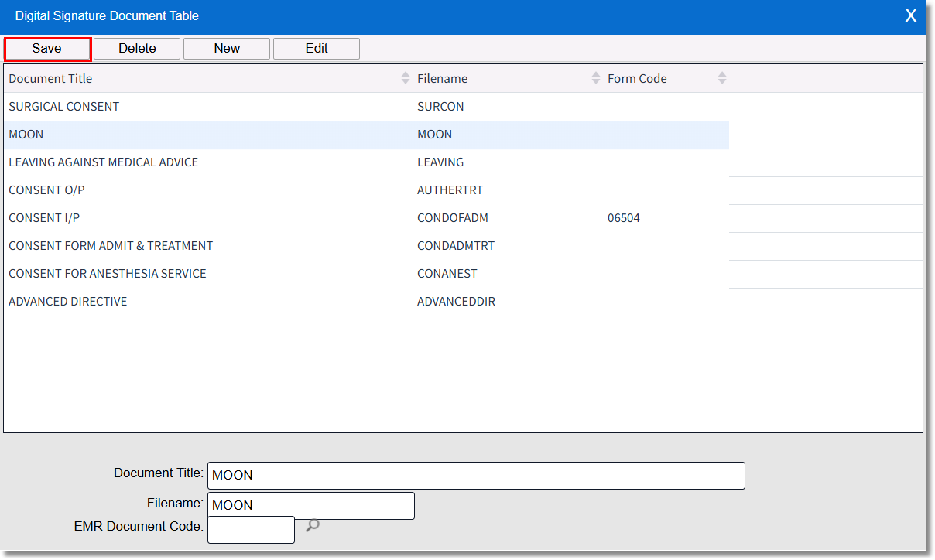This screenshot has height=560, width=935.
Task: Sort by Filename column arrows
Action: (x=595, y=78)
